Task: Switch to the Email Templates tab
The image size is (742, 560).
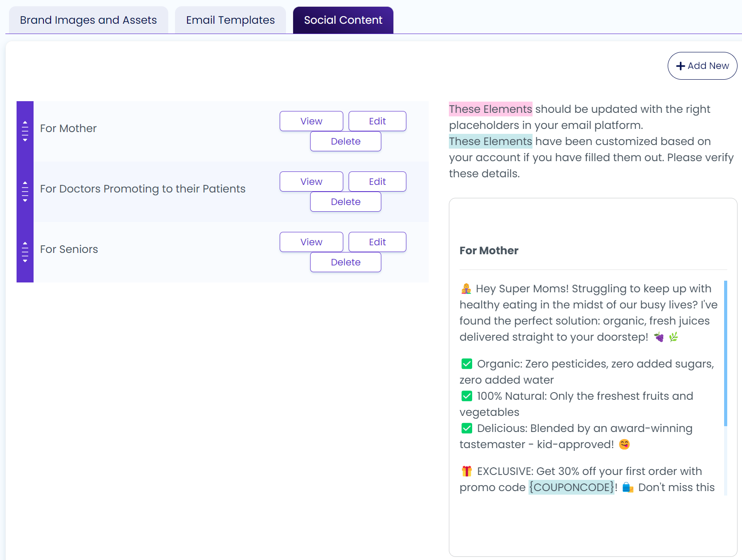Action: 230,20
